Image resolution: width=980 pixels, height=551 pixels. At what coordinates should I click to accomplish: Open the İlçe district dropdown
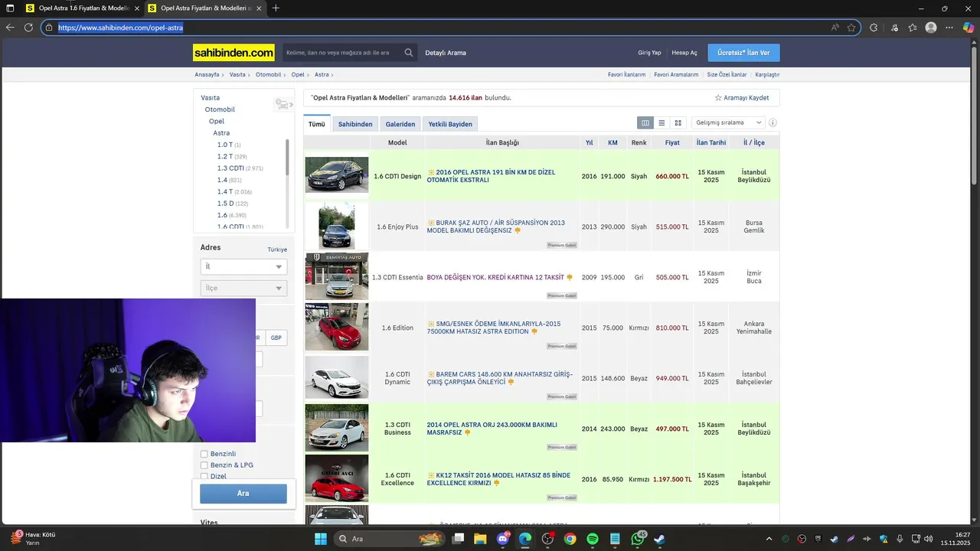pyautogui.click(x=243, y=288)
